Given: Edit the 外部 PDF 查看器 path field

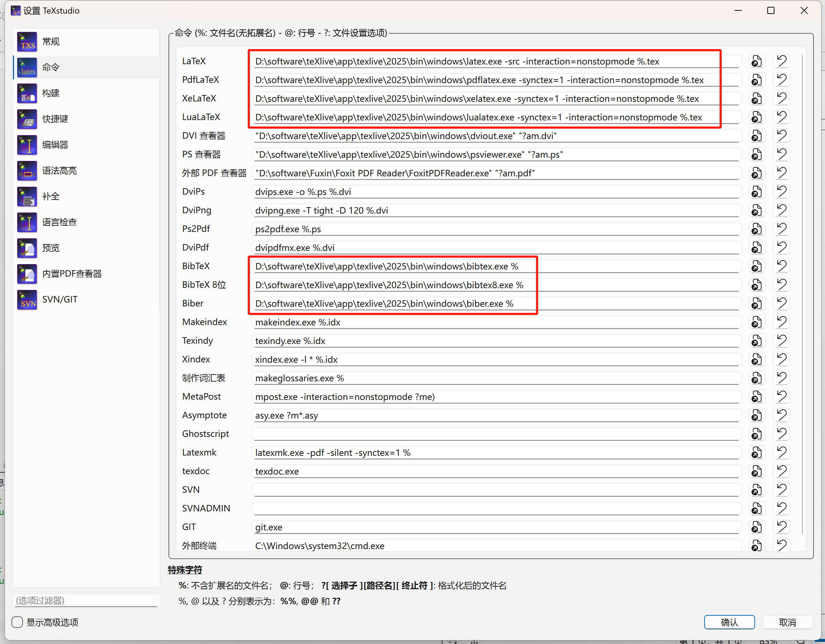Looking at the screenshot, I should 496,173.
